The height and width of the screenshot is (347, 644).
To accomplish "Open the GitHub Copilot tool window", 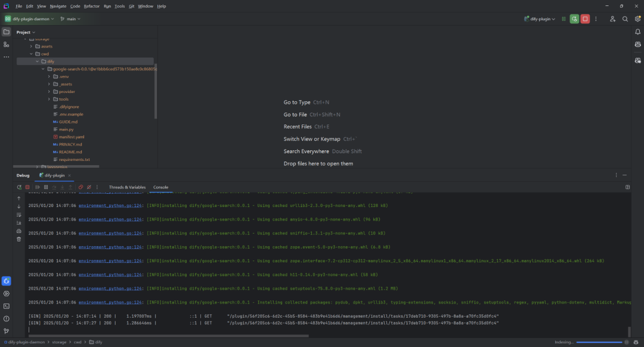I will tap(637, 44).
